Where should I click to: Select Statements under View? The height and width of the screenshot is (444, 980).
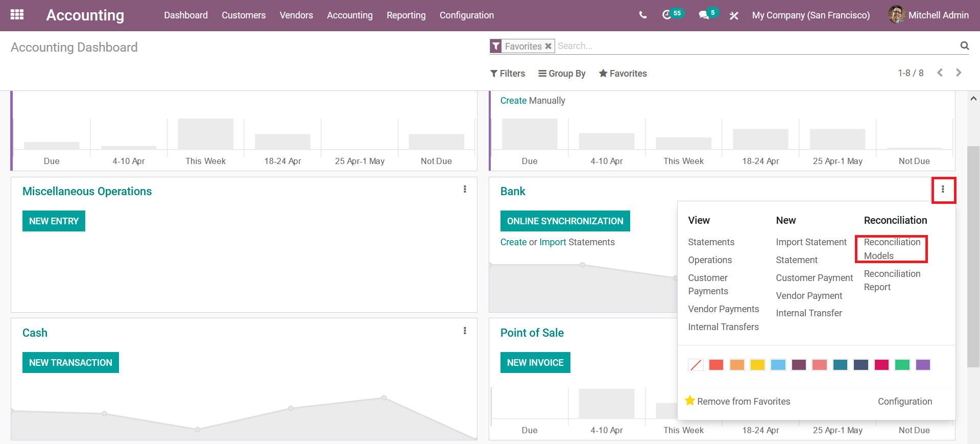pyautogui.click(x=711, y=242)
